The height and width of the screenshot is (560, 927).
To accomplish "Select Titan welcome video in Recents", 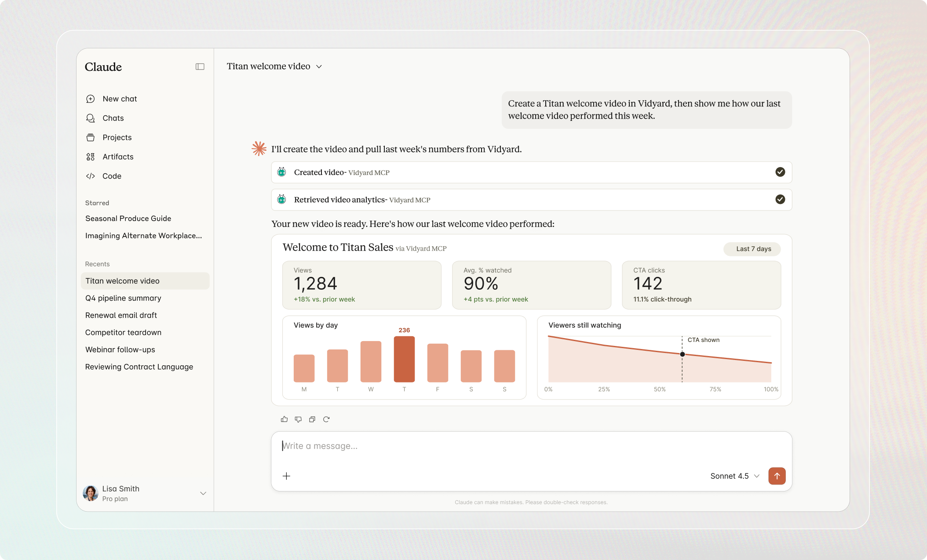I will [145, 281].
